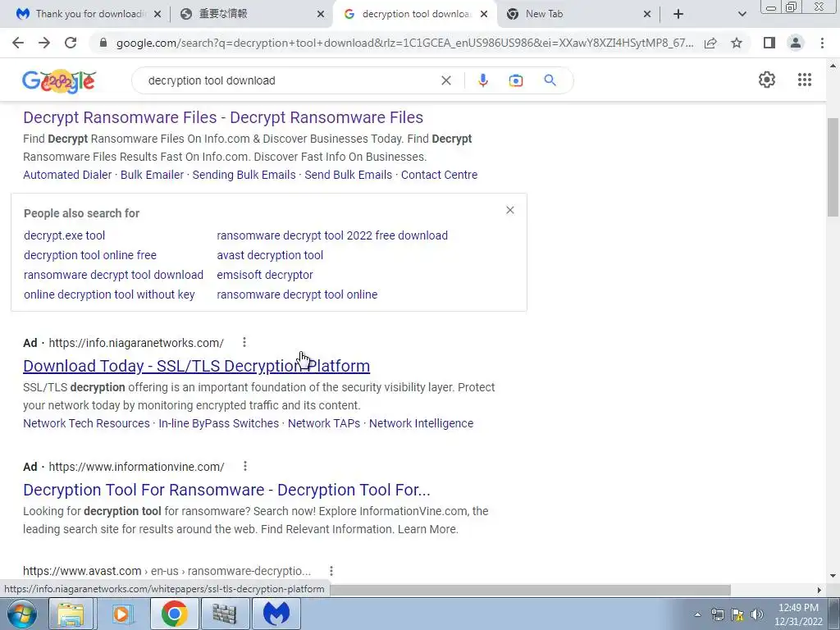The width and height of the screenshot is (840, 630).
Task: Start voice search with the microphone icon
Action: (x=482, y=80)
